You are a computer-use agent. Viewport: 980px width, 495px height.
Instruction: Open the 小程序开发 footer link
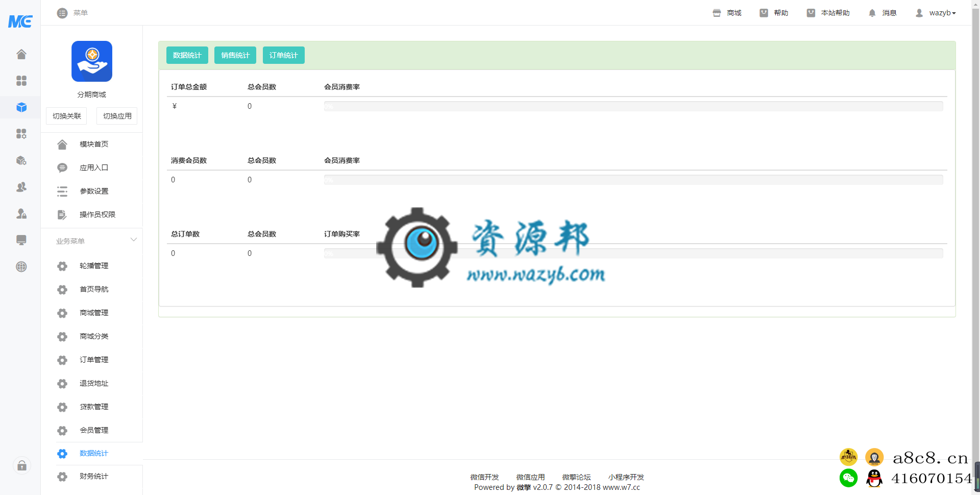626,477
